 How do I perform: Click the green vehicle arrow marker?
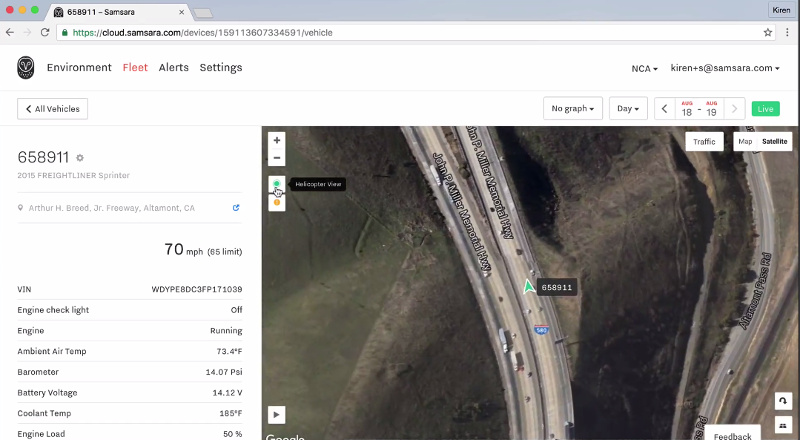pos(527,287)
